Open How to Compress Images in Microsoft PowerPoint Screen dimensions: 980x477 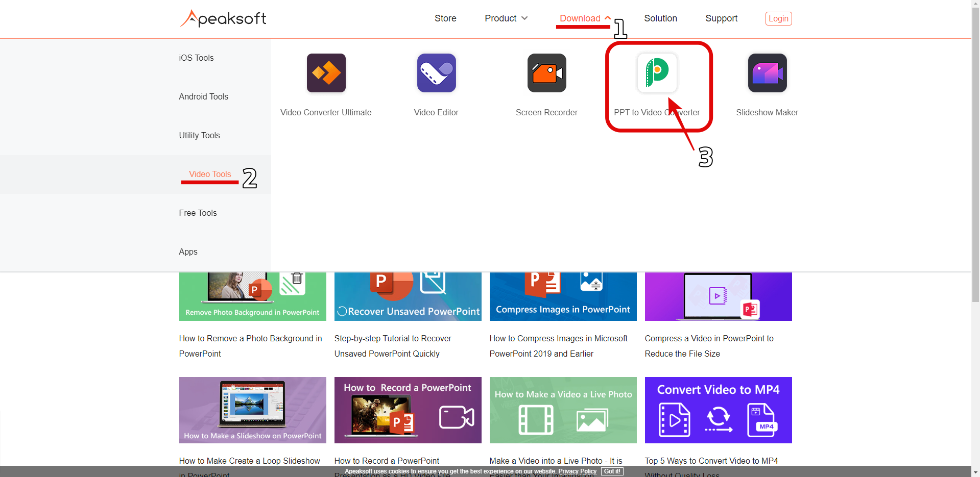coord(559,346)
